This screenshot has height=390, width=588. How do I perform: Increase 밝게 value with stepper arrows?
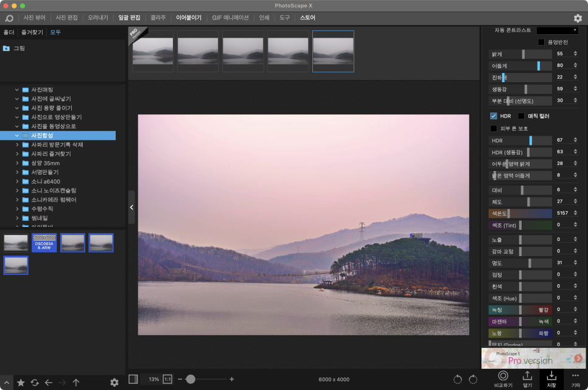(575, 54)
